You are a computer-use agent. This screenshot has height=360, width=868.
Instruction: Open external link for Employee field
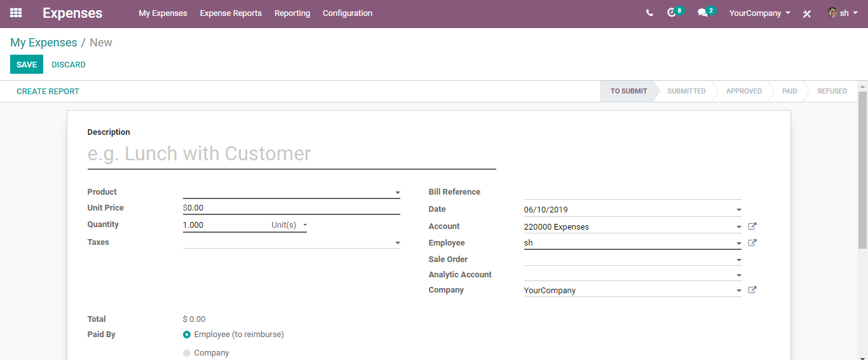click(752, 243)
